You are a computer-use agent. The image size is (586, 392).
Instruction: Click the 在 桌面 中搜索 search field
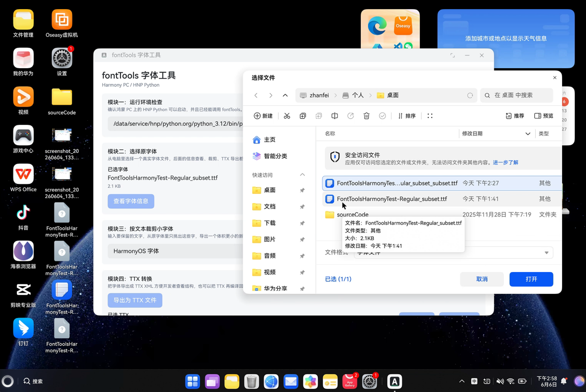516,95
